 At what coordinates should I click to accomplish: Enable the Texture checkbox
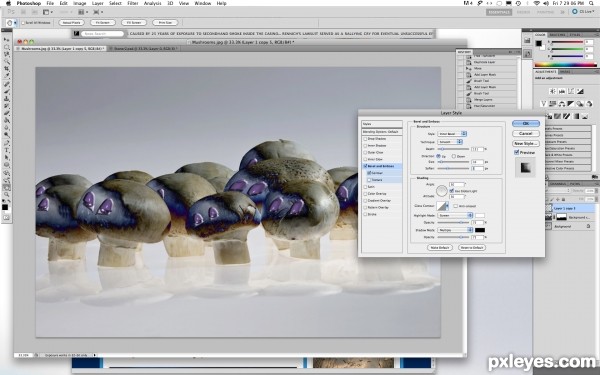click(369, 180)
